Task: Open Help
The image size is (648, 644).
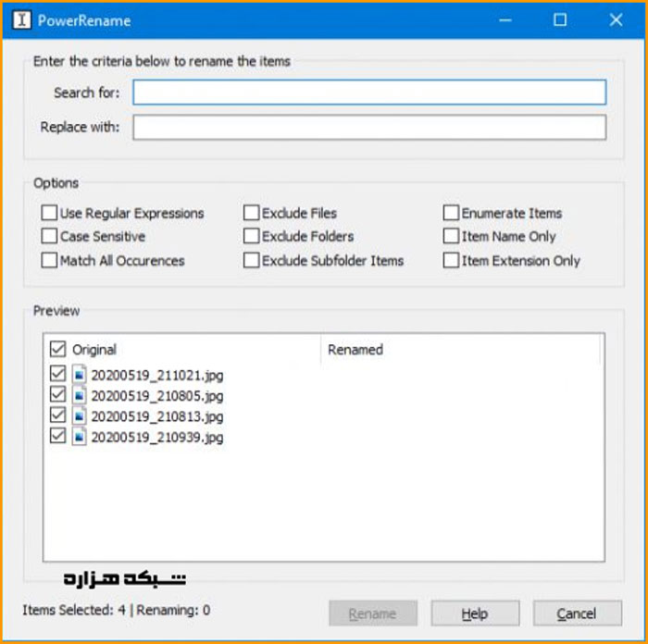Action: pos(475,613)
